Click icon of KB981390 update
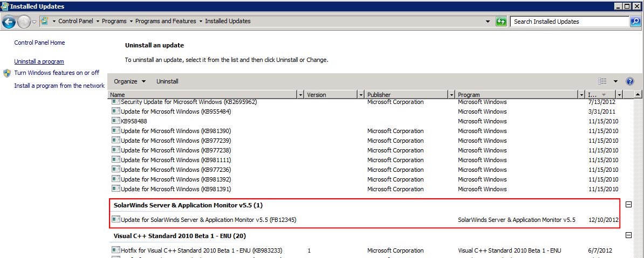 (116, 131)
